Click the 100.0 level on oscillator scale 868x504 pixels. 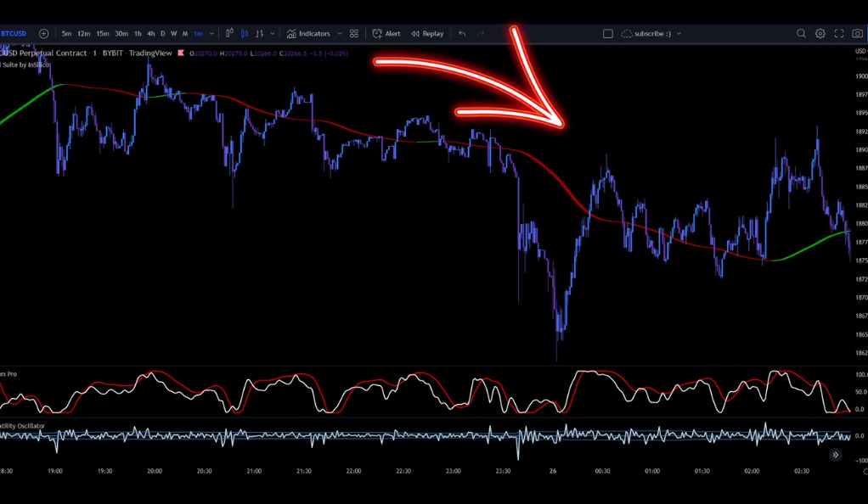click(x=861, y=374)
